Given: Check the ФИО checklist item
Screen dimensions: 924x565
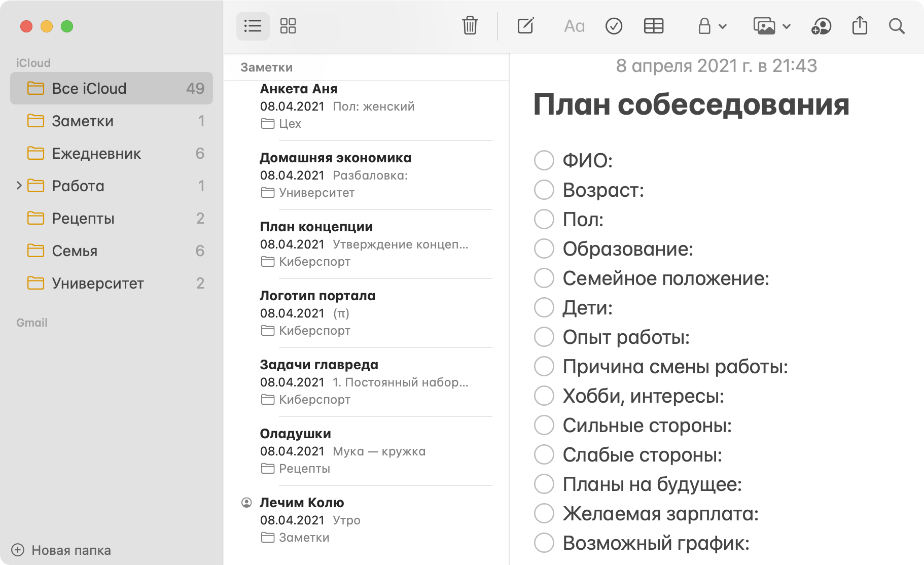Looking at the screenshot, I should 544,160.
